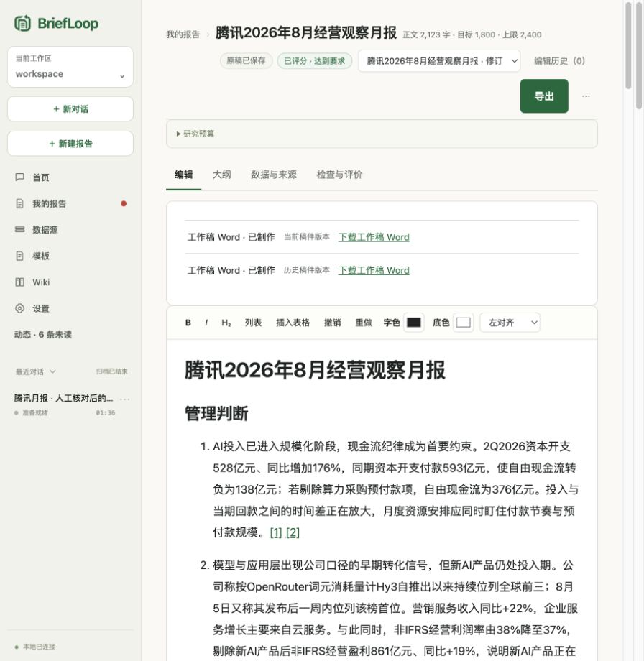Click the + 新对话 button
The width and height of the screenshot is (644, 661).
[70, 109]
